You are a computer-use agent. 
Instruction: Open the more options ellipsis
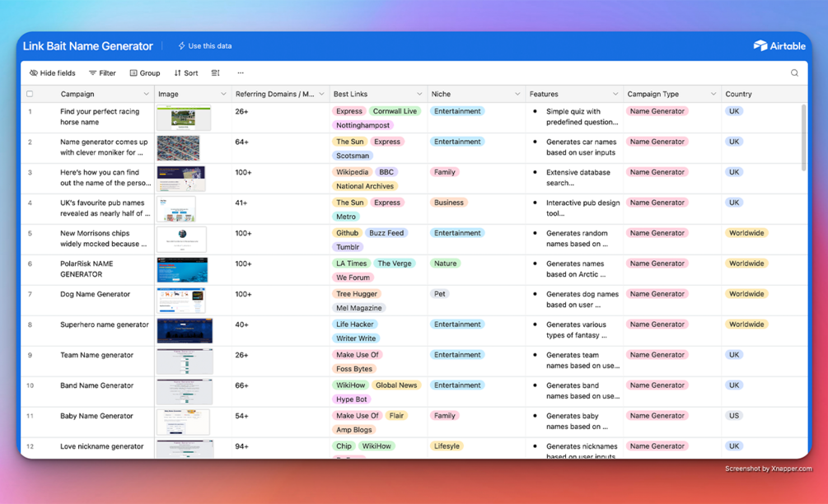241,72
